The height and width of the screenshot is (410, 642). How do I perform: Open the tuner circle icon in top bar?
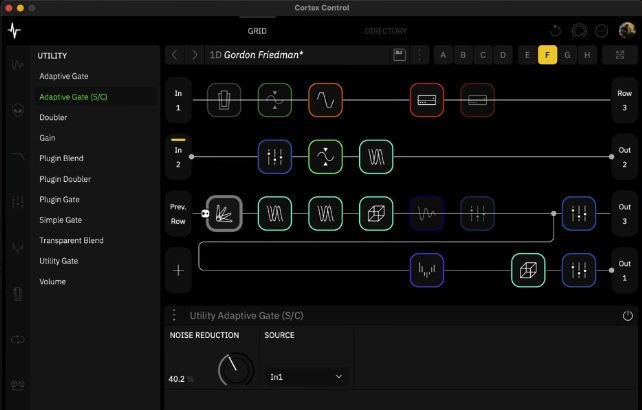tap(579, 31)
